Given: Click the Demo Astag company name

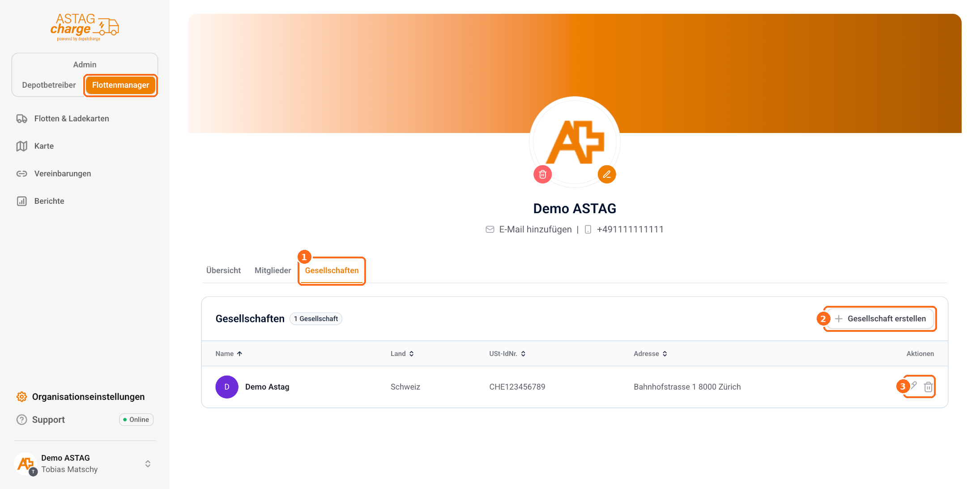Looking at the screenshot, I should point(267,387).
